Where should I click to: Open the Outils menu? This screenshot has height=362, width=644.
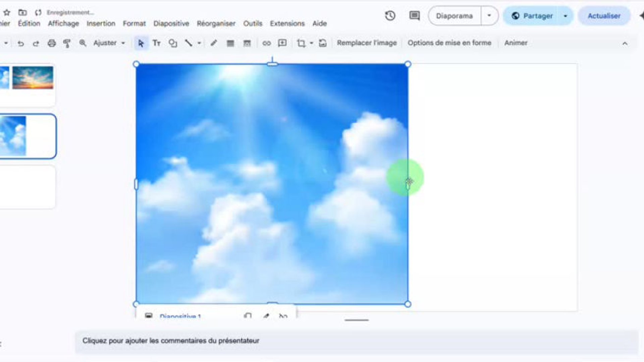[x=253, y=23]
